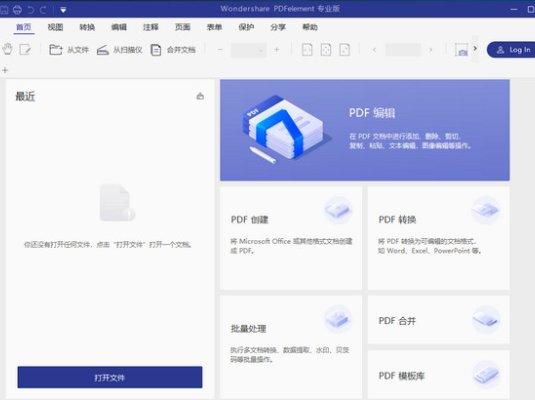535x400 pixels.
Task: Open the zoom level combo box
Action: pyautogui.click(x=248, y=50)
